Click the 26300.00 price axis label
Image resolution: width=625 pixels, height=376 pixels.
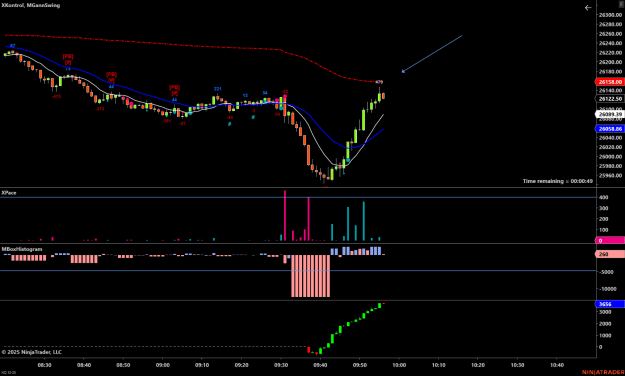610,15
